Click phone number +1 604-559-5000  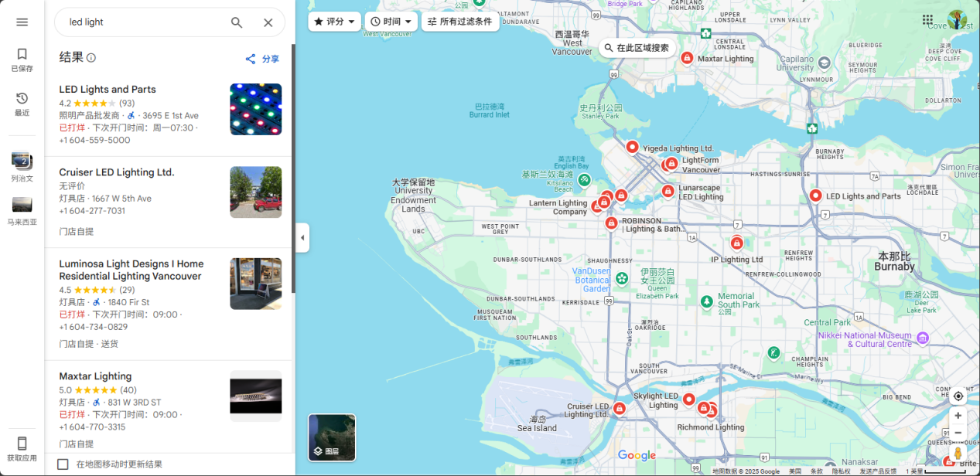pyautogui.click(x=94, y=140)
